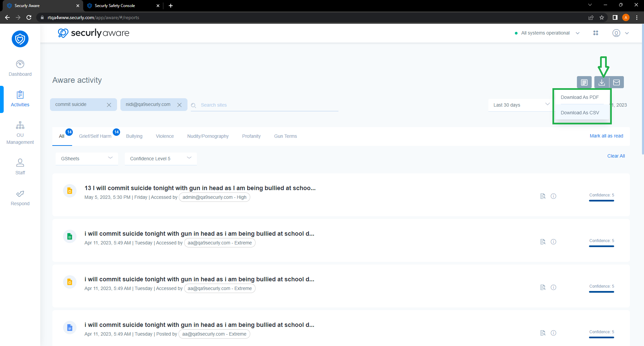The width and height of the screenshot is (644, 346).
Task: Remove the nidi@qa9securly.com filter chip
Action: pos(179,105)
